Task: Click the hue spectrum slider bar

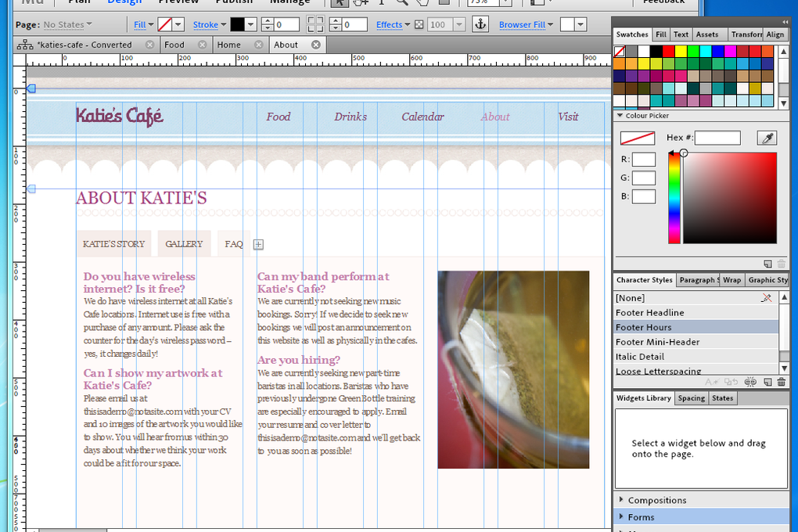Action: tap(674, 197)
